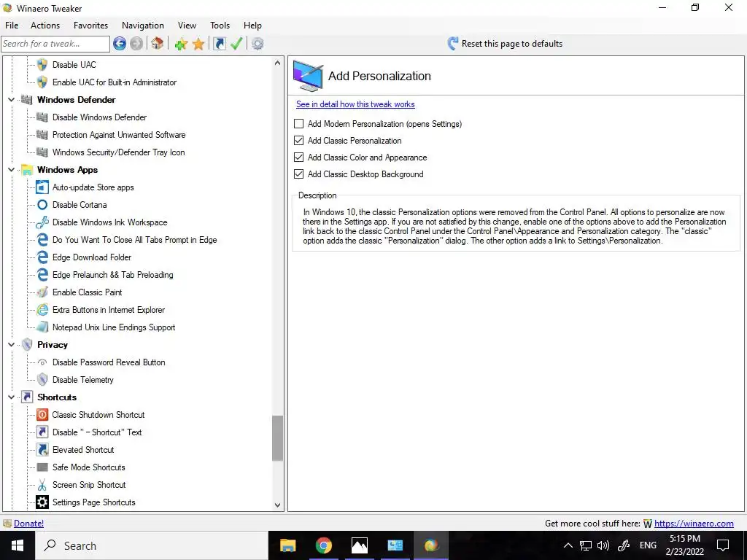
Task: Click the Reset this page icon
Action: pyautogui.click(x=452, y=44)
